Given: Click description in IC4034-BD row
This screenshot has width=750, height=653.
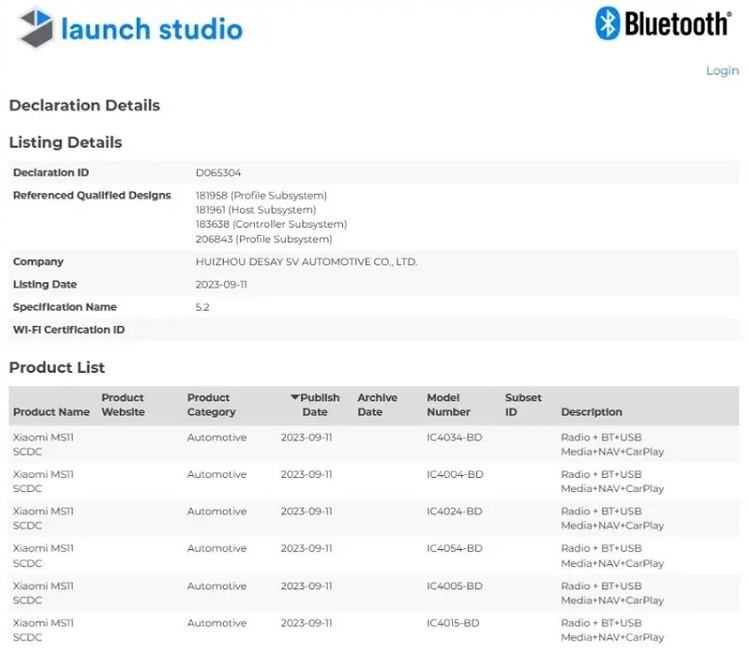Looking at the screenshot, I should [x=612, y=444].
